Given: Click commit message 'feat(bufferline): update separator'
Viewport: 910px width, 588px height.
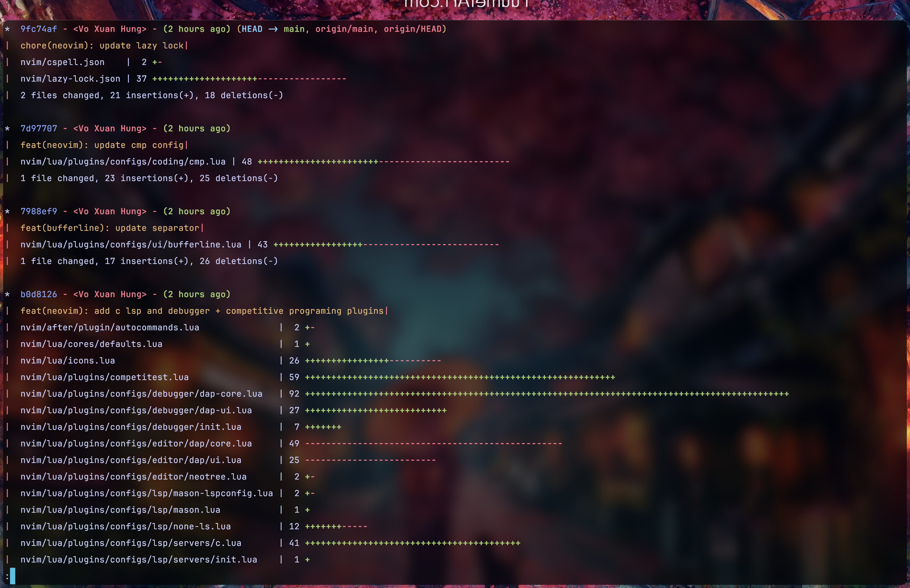Looking at the screenshot, I should [x=110, y=228].
